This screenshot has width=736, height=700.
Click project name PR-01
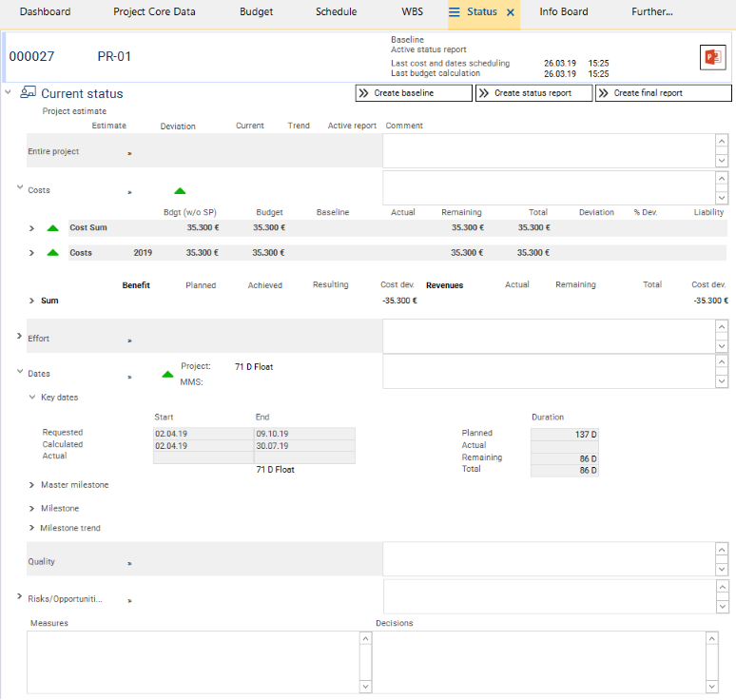114,56
